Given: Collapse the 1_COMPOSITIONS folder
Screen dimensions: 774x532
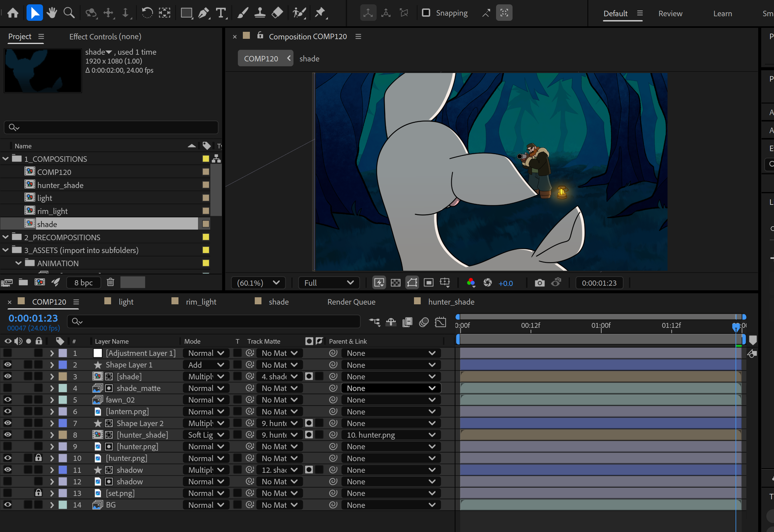Looking at the screenshot, I should (x=5, y=159).
